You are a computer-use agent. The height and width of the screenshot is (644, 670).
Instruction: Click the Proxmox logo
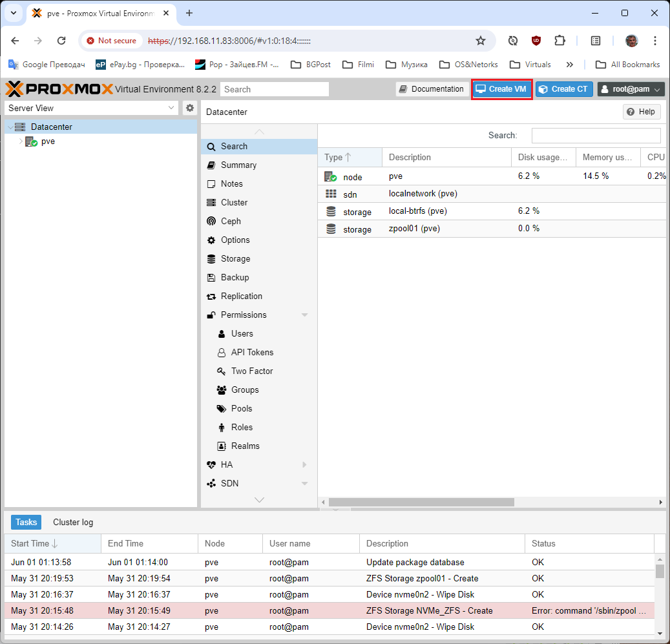click(x=59, y=89)
